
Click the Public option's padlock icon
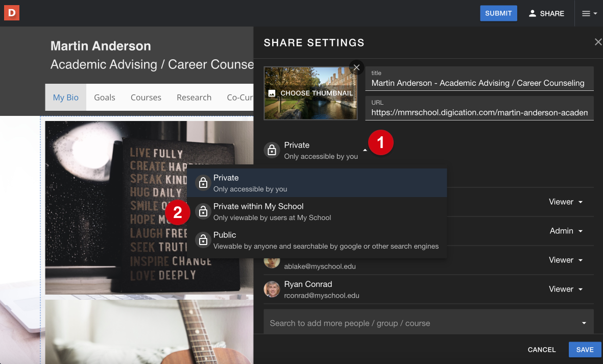(202, 240)
